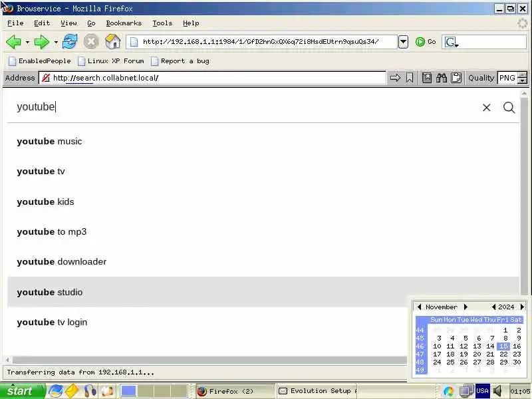Viewport: 532px width, 399px height.
Task: Open the View menu
Action: click(x=68, y=23)
